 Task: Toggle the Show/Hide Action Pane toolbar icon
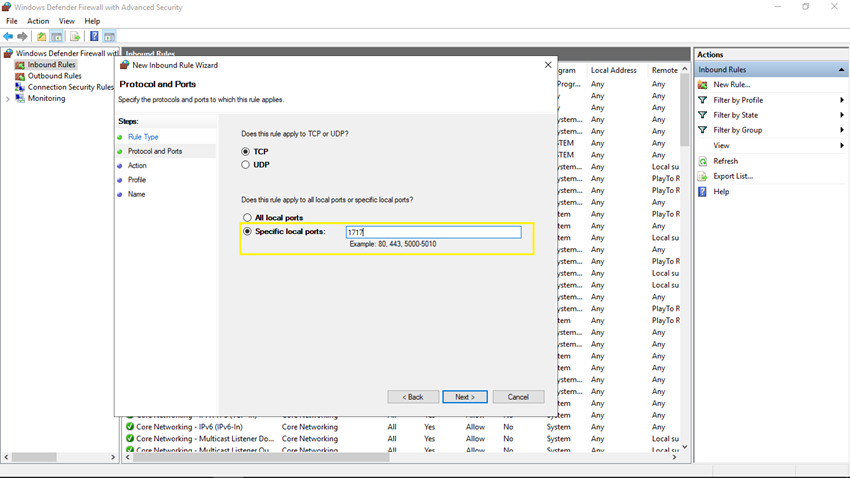pyautogui.click(x=110, y=36)
